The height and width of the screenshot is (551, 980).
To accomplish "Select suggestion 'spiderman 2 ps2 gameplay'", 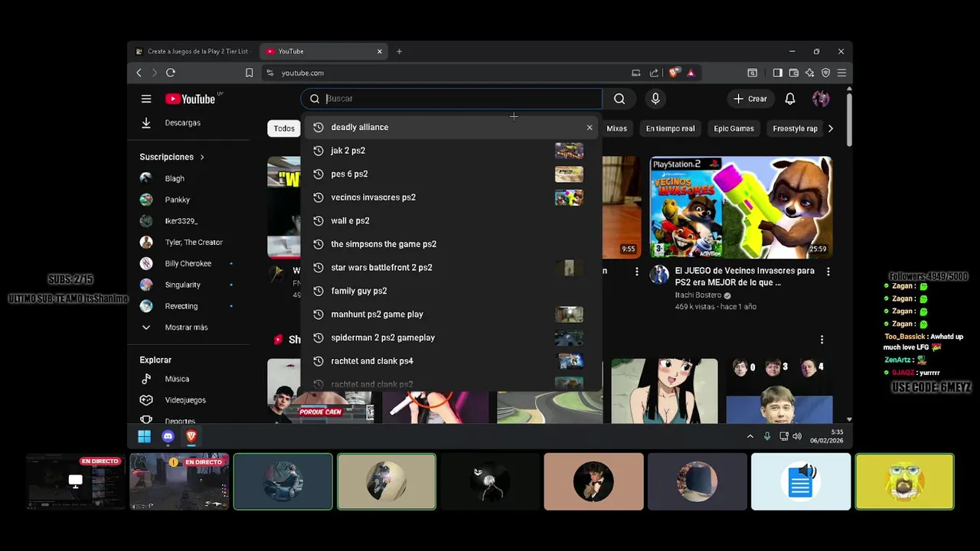I will pyautogui.click(x=452, y=337).
